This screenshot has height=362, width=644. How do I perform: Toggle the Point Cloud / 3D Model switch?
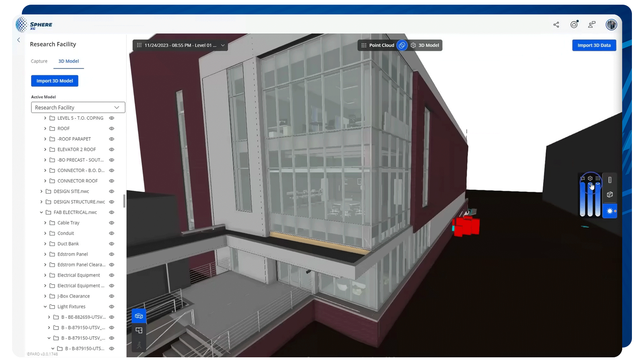pos(402,45)
